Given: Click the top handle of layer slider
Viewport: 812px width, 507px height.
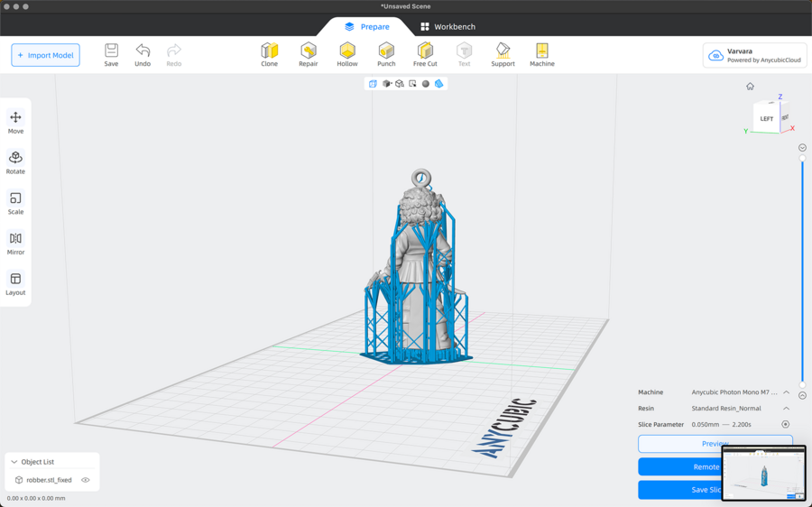Looking at the screenshot, I should (802, 159).
